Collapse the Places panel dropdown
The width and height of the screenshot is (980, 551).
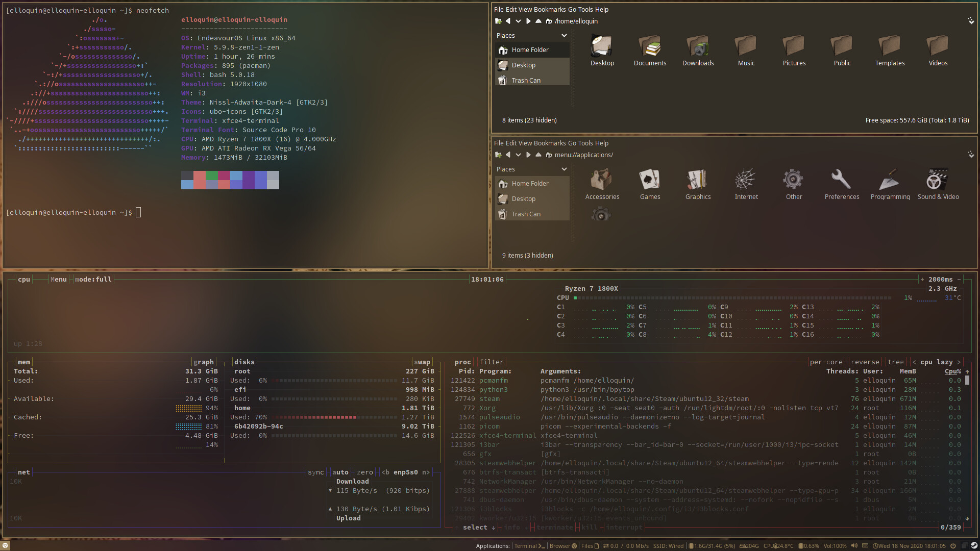[564, 35]
